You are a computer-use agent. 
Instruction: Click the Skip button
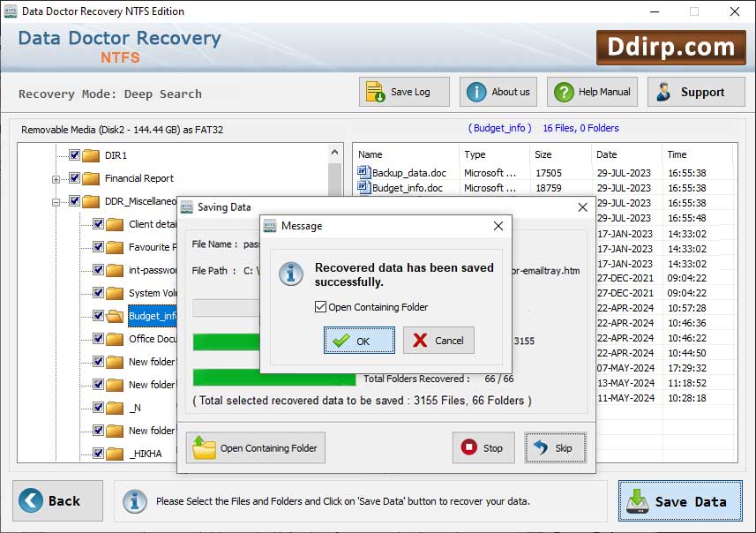coord(556,447)
